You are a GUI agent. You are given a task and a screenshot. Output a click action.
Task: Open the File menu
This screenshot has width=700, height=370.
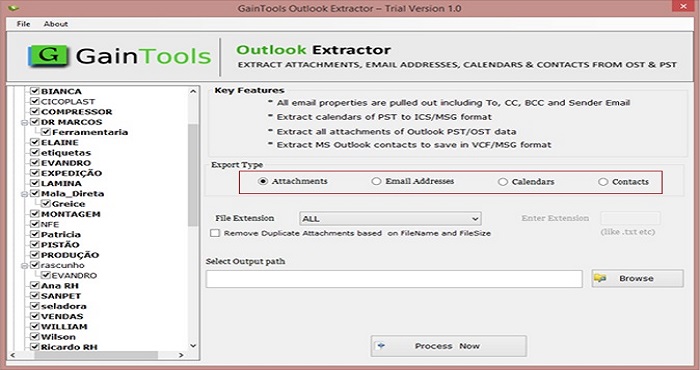pos(23,24)
